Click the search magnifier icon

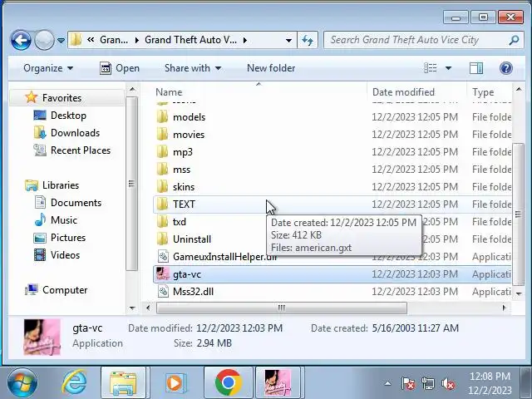coord(515,41)
